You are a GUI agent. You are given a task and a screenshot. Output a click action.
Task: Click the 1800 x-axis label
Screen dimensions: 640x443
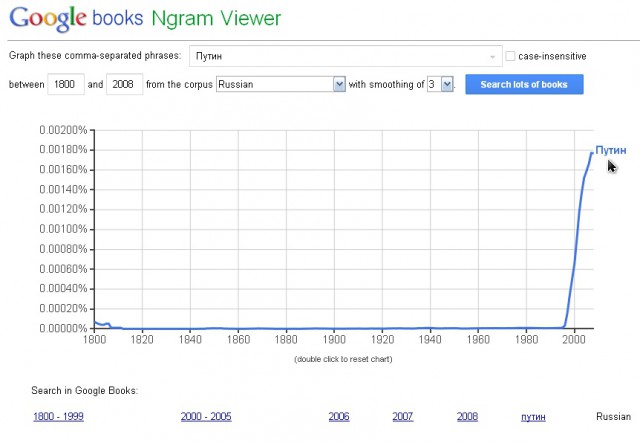click(x=94, y=339)
